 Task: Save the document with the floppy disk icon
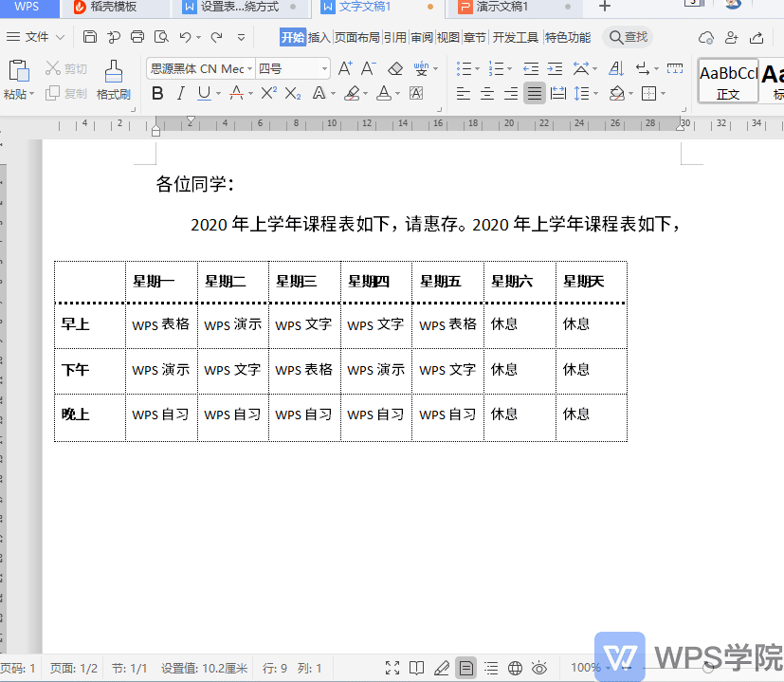point(89,37)
